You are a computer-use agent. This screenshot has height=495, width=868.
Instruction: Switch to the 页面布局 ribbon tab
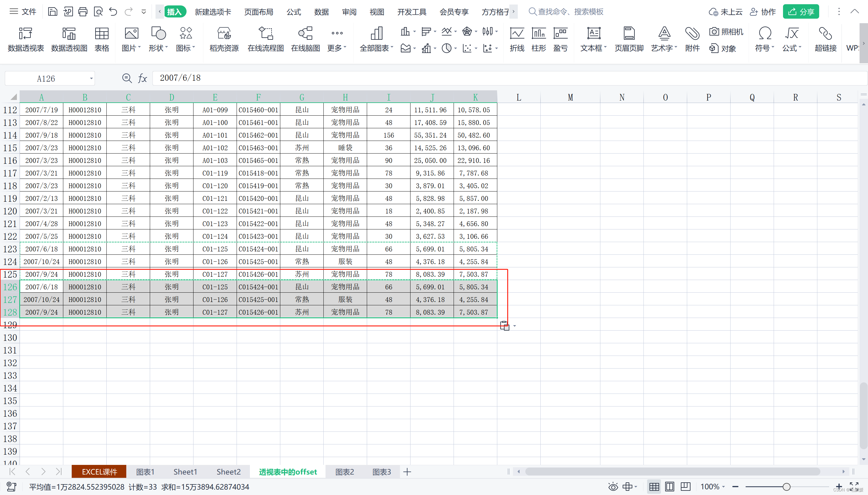pos(259,12)
